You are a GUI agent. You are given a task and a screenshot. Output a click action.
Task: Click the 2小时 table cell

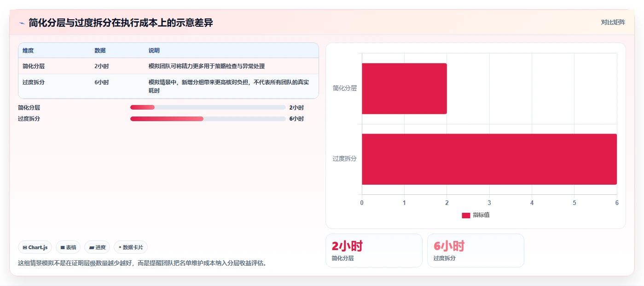pyautogui.click(x=102, y=66)
